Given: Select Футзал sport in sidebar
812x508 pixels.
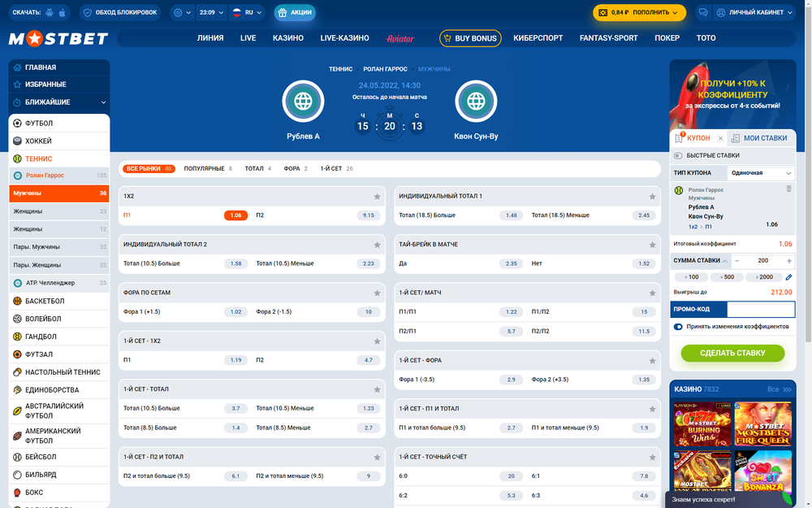Looking at the screenshot, I should [59, 354].
